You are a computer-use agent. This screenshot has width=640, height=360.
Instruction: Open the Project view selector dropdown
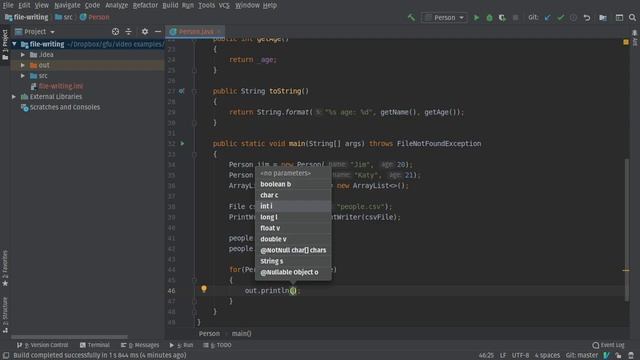pos(35,31)
